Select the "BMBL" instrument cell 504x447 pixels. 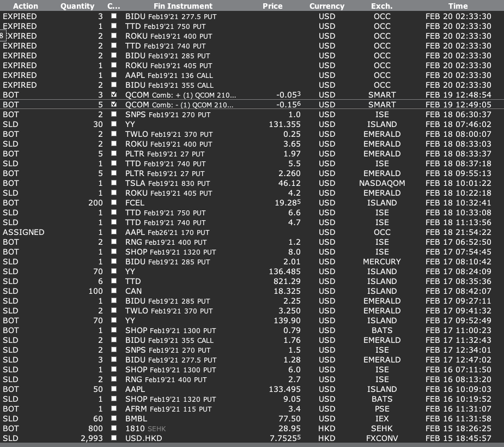point(136,419)
